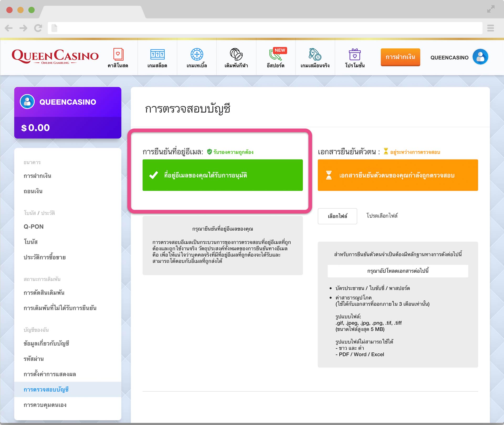The image size is (504, 425).
Task: Click the browser forward arrow
Action: 23,28
